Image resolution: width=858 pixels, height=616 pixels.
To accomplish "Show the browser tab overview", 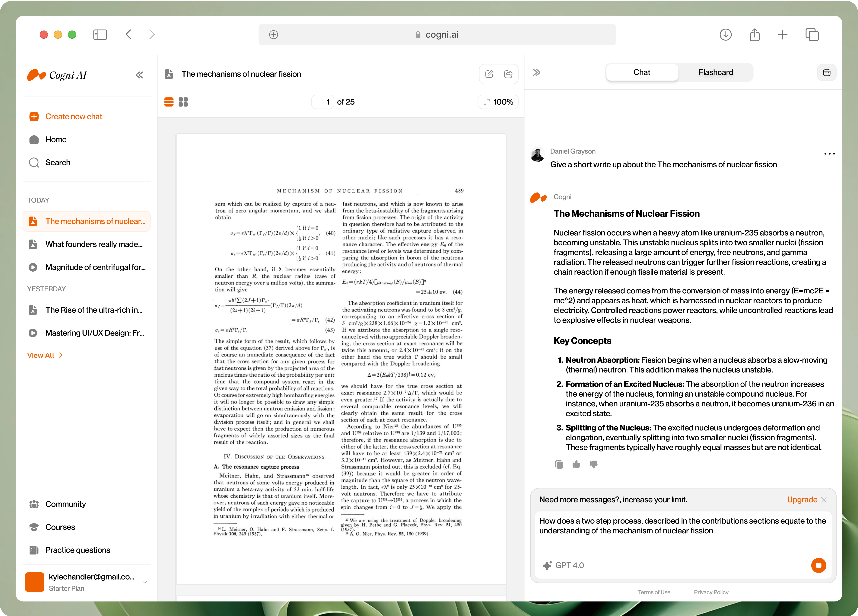I will point(812,35).
